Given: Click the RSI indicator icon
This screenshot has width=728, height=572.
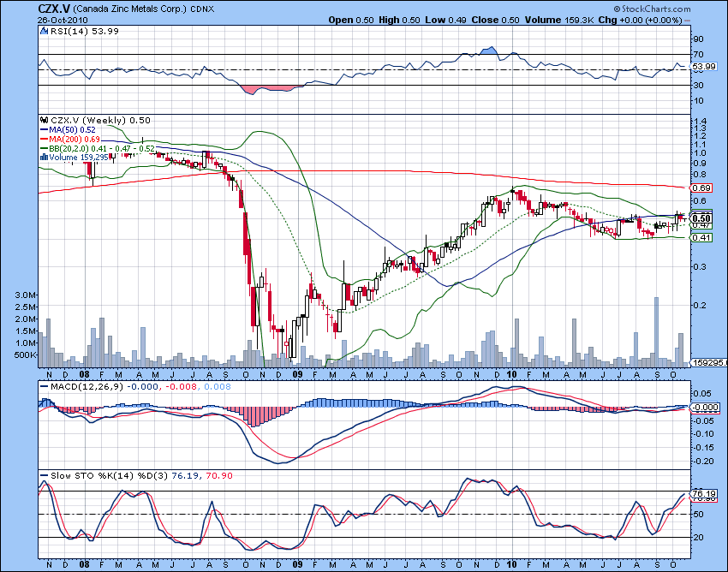Looking at the screenshot, I should tap(44, 29).
